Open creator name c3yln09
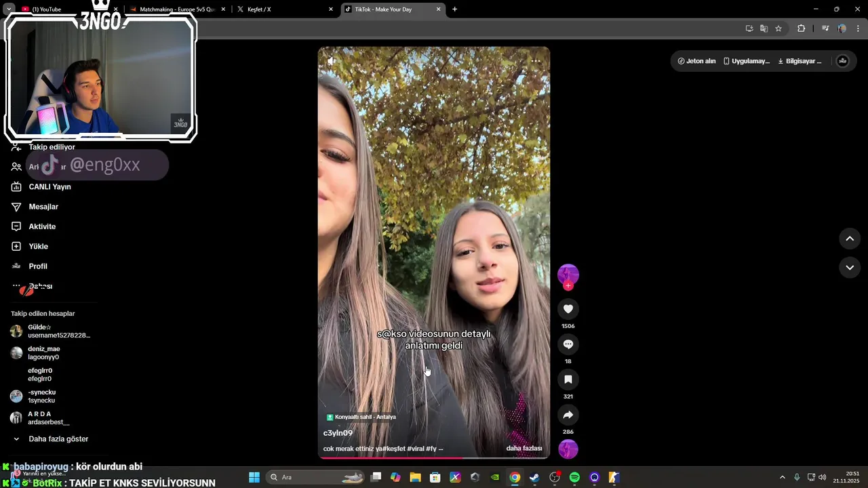868x488 pixels. click(338, 433)
